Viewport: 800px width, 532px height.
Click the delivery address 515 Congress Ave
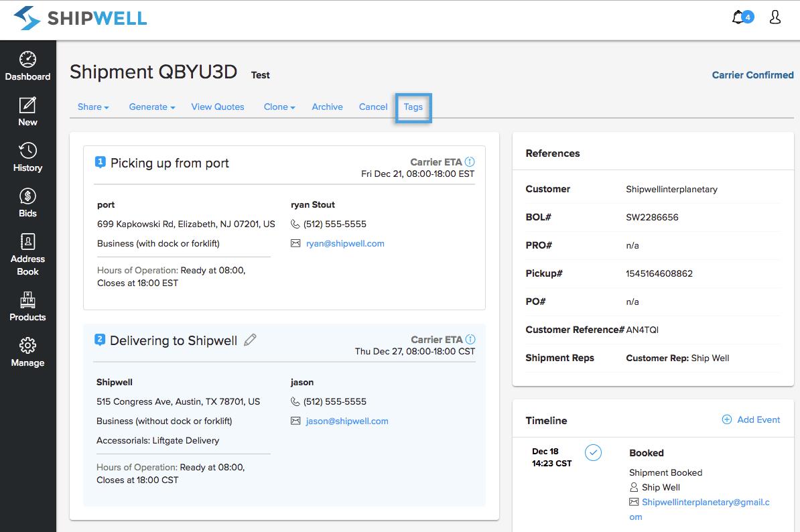(178, 401)
